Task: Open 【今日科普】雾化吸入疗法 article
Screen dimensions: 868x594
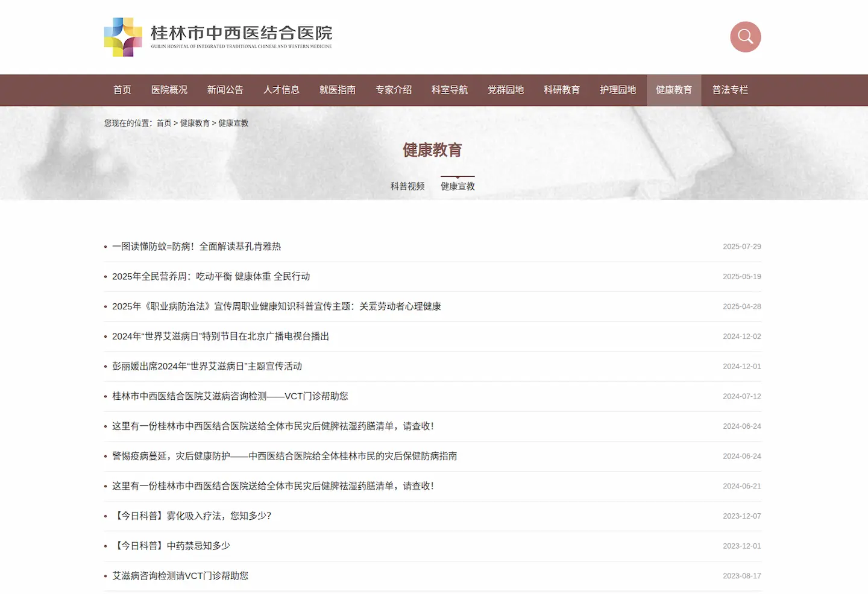Action: click(x=192, y=516)
